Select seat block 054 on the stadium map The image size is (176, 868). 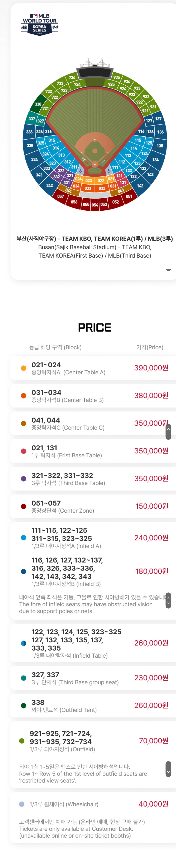pyautogui.click(x=95, y=205)
